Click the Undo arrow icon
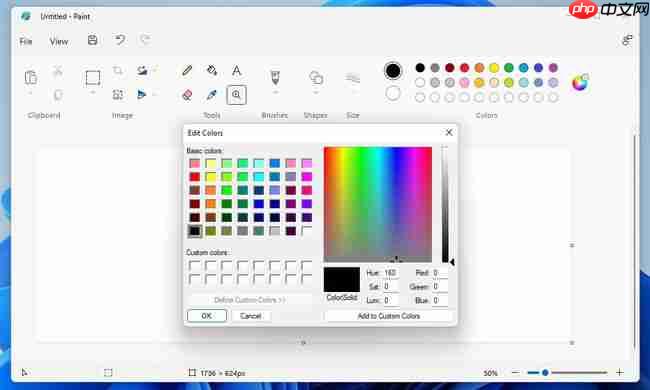Screen dimensions: 650x390 pyautogui.click(x=120, y=40)
